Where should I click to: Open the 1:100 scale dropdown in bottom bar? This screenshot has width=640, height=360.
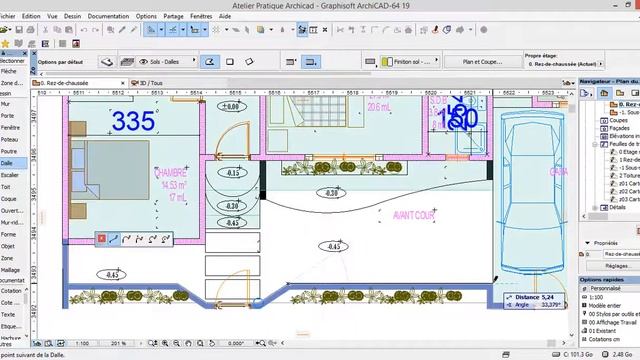(82, 344)
